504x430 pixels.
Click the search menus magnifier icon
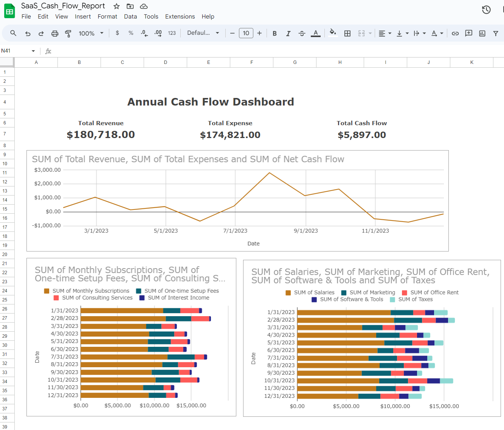[13, 33]
